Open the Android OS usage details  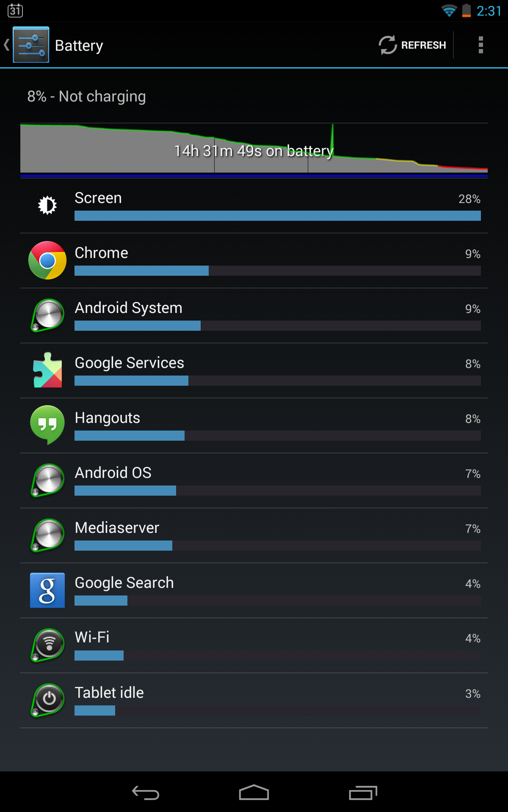tap(254, 480)
